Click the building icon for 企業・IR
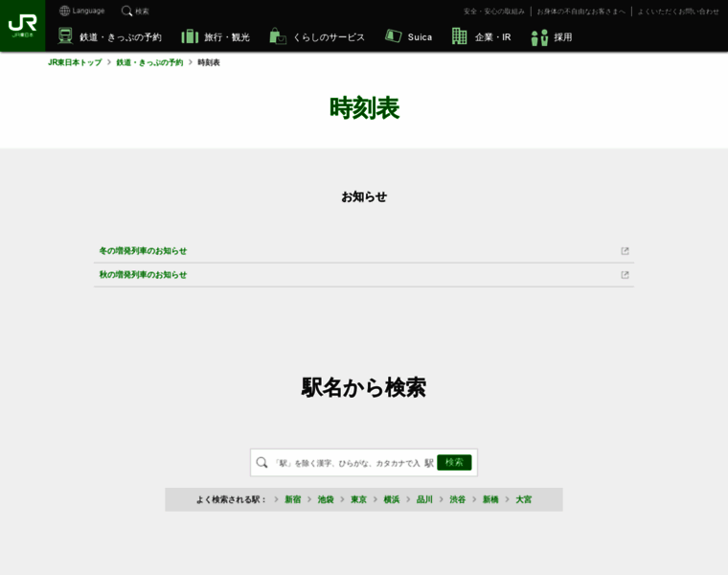Screen dimensions: 728x575 pyautogui.click(x=459, y=36)
